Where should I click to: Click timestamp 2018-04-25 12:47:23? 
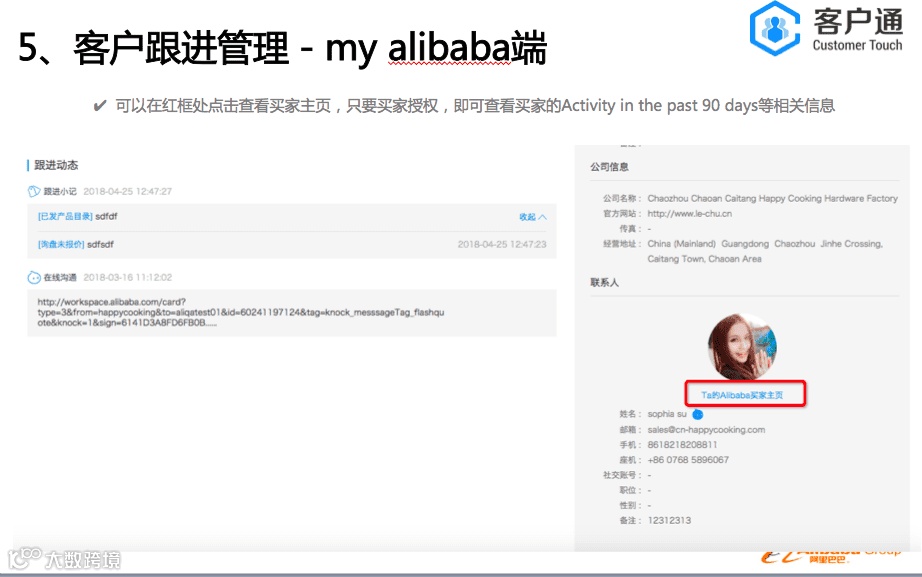tap(502, 244)
